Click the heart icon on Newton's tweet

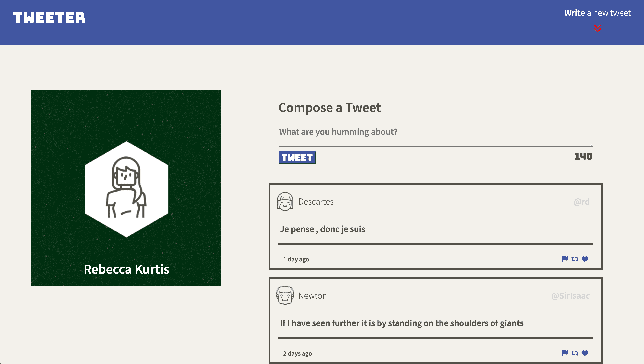click(x=585, y=353)
